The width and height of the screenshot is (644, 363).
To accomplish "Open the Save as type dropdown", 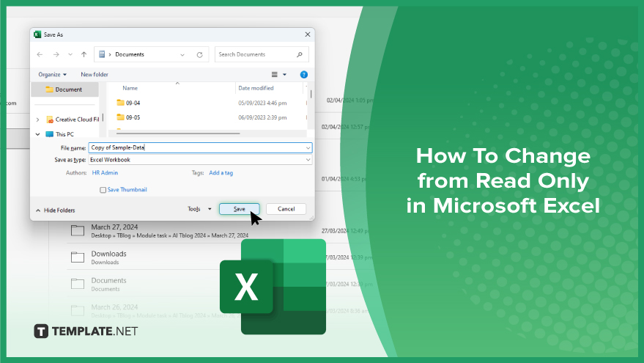I will pyautogui.click(x=201, y=160).
